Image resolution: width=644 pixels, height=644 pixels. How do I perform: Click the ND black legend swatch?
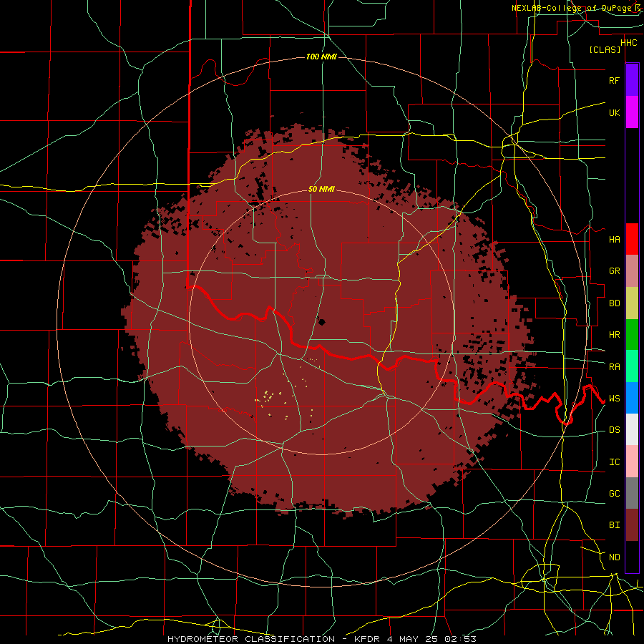tap(632, 557)
